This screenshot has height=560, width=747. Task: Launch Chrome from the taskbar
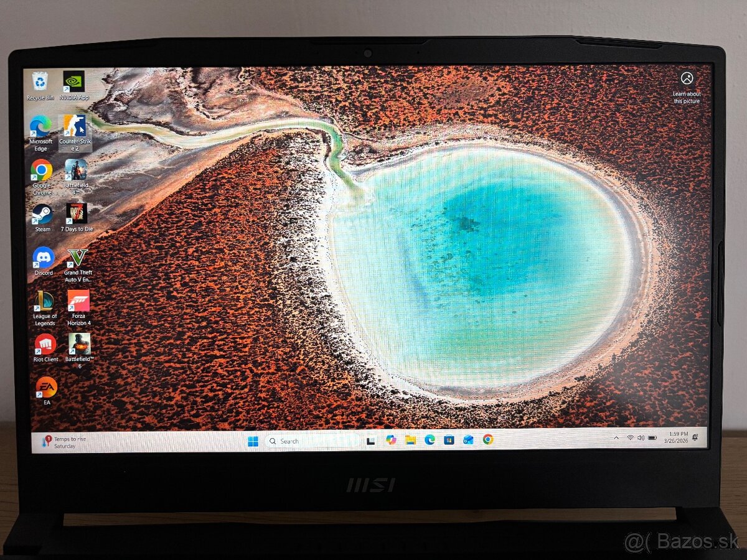(487, 441)
